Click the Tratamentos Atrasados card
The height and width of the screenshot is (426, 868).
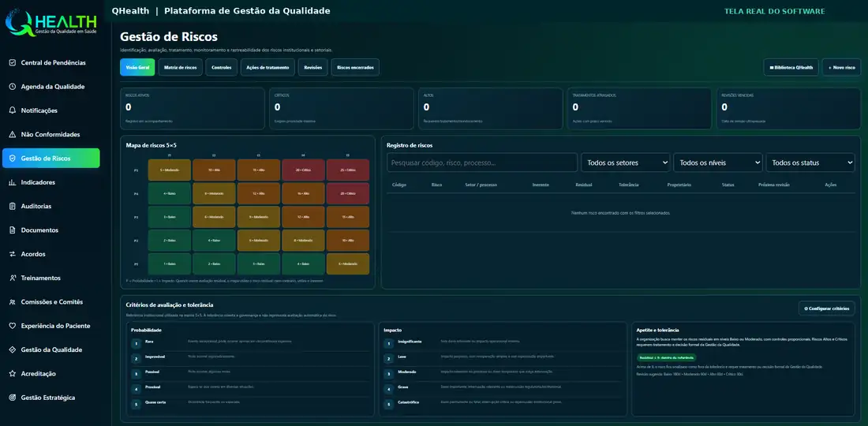pyautogui.click(x=639, y=108)
